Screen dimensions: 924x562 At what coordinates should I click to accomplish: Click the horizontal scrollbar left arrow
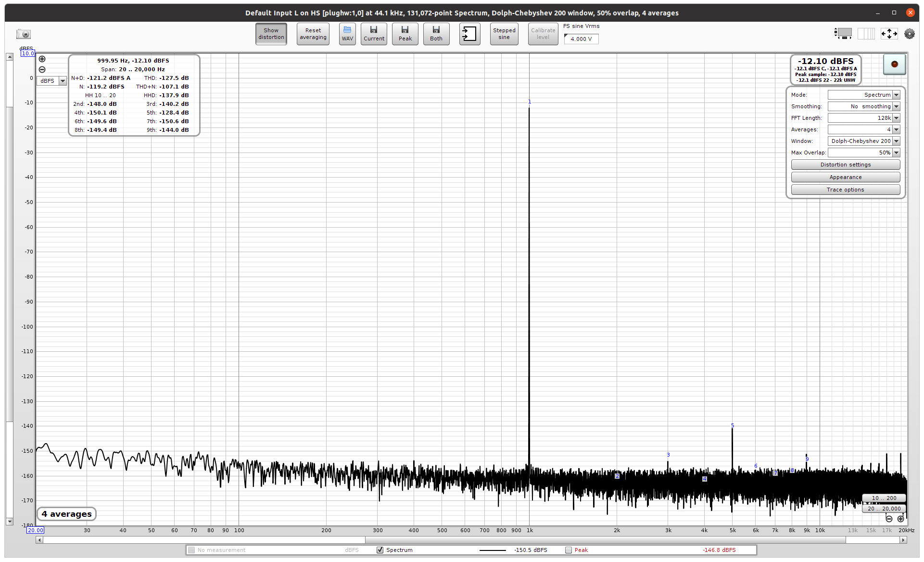point(39,540)
